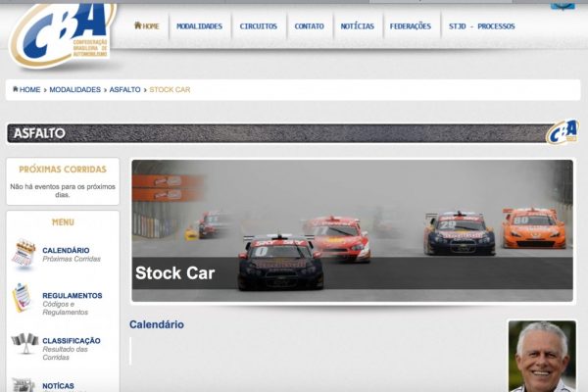This screenshot has width=588, height=392.
Task: Go to the Contato page
Action: 310,26
